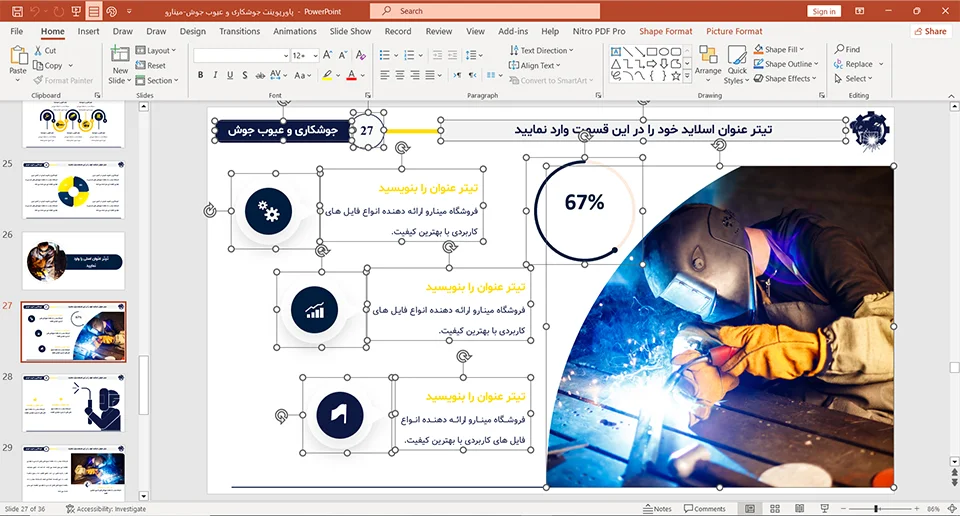The image size is (960, 516).
Task: Toggle Bold formatting
Action: (200, 75)
